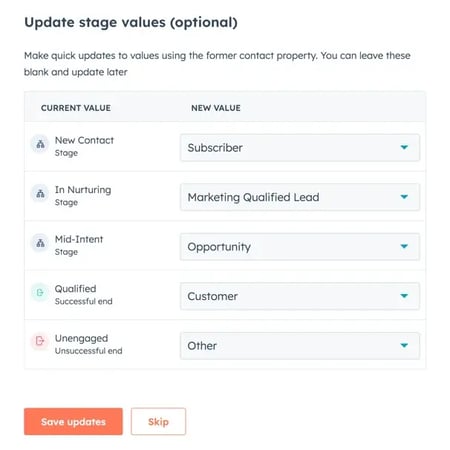Viewport: 450px width, 450px height.
Task: Select the Unengaged row label
Action: click(x=81, y=338)
